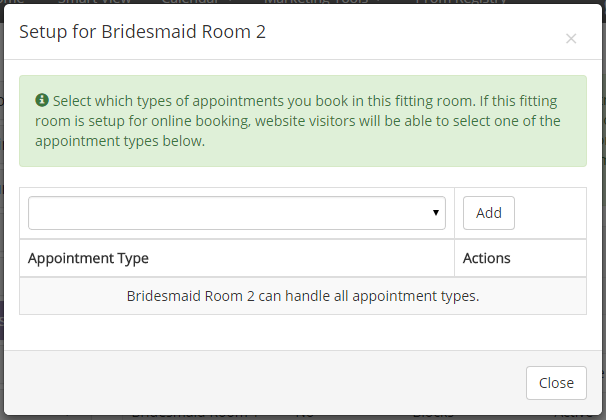The width and height of the screenshot is (606, 420).
Task: Click the Add button
Action: point(489,213)
